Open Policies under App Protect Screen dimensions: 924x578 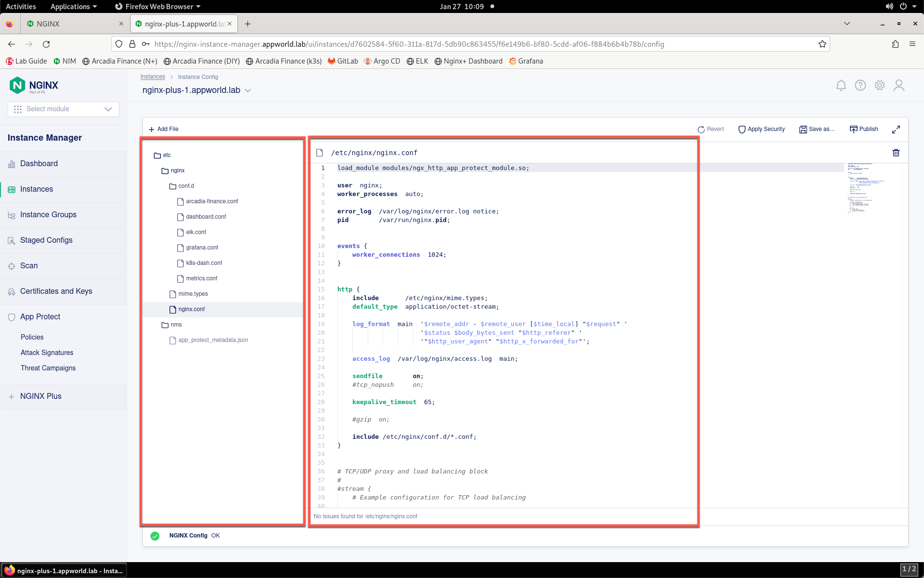coord(32,337)
